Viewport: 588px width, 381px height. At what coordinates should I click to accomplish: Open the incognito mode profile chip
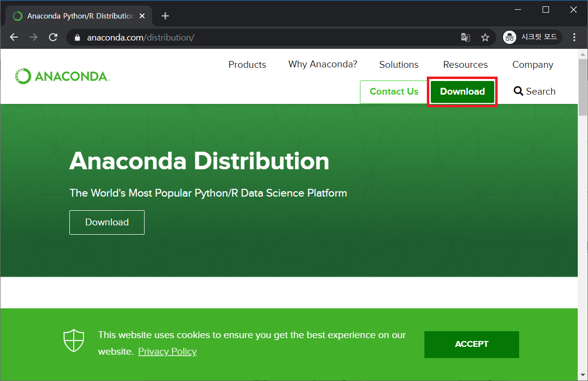[x=532, y=37]
